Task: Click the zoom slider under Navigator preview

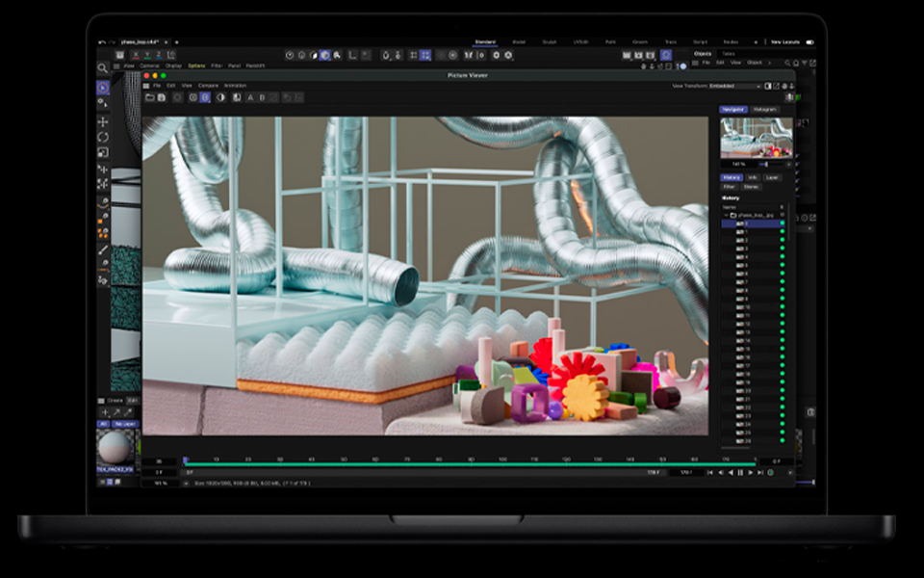Action: point(767,165)
